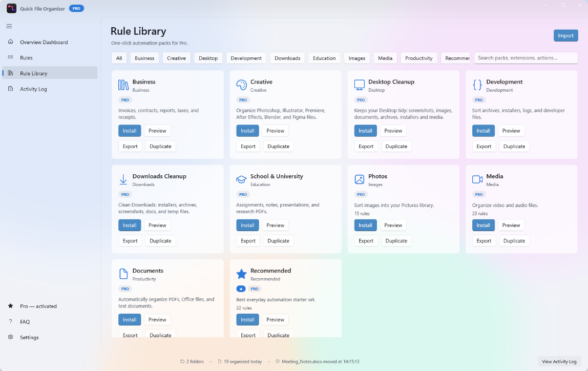Click the Development curly braces icon
The height and width of the screenshot is (371, 588).
click(x=477, y=85)
